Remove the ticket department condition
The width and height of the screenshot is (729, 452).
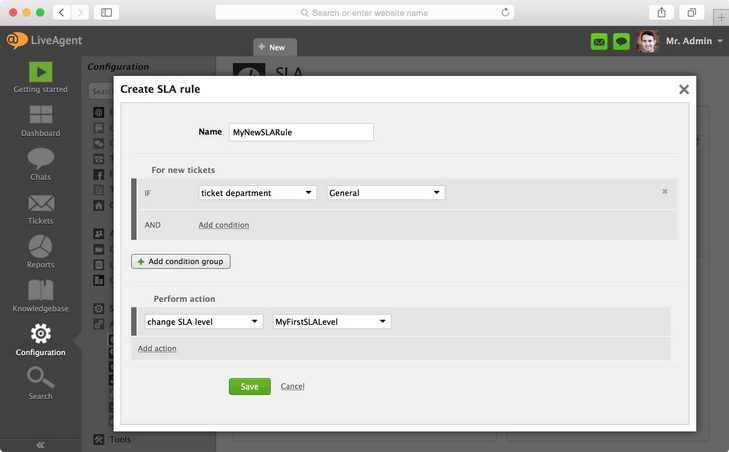click(x=664, y=191)
